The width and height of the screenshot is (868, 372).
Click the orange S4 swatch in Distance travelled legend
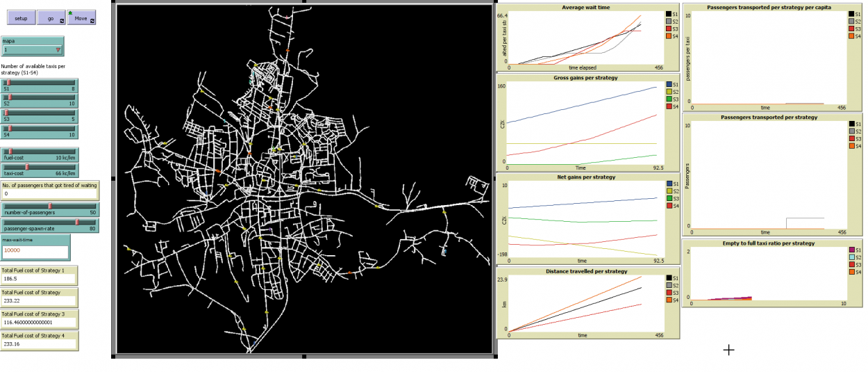point(668,300)
